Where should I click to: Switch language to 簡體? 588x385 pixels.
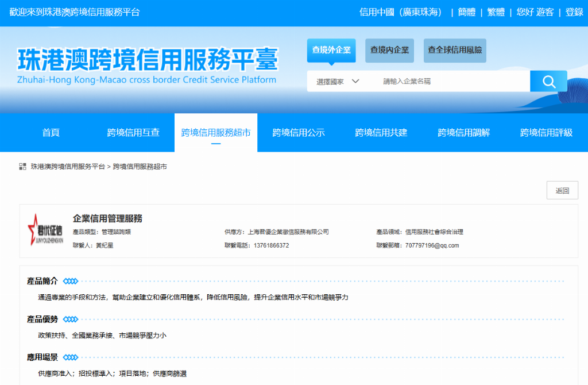click(466, 12)
